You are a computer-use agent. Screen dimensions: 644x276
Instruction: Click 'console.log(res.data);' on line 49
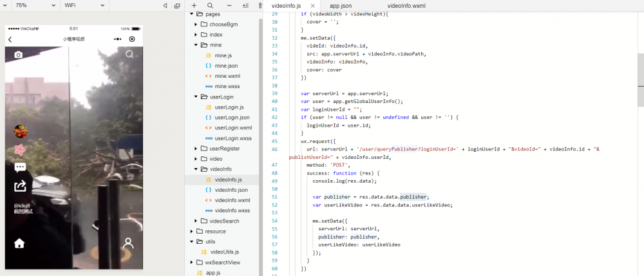(344, 180)
